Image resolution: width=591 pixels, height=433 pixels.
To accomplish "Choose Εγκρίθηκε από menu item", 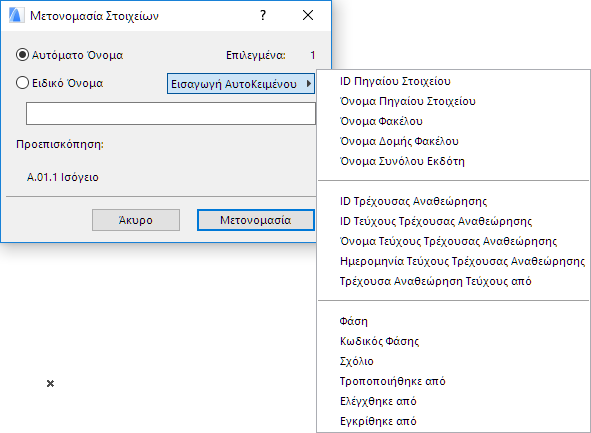I will tap(453, 421).
